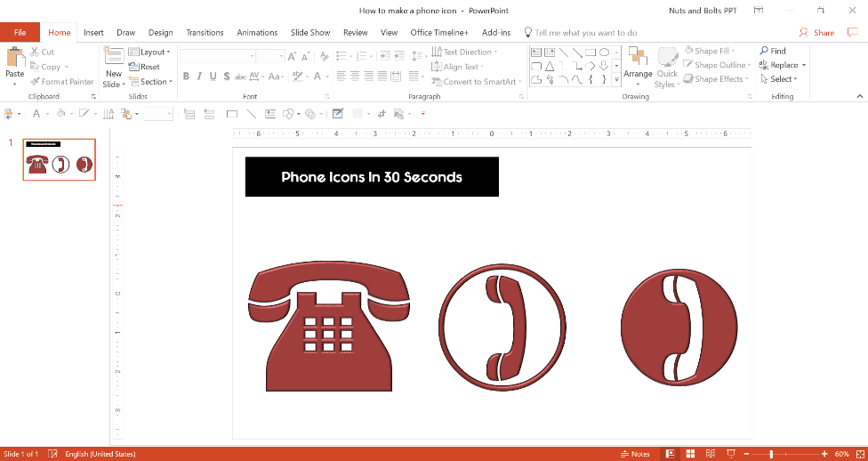This screenshot has width=868, height=461.
Task: Switch to the Insert tab
Action: tap(93, 32)
